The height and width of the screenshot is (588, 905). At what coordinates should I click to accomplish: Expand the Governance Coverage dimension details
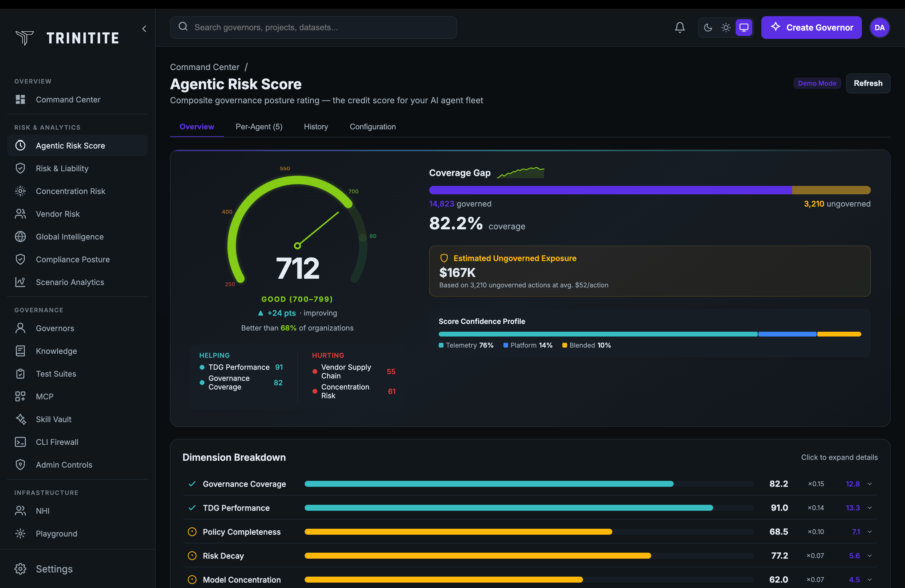pyautogui.click(x=870, y=484)
